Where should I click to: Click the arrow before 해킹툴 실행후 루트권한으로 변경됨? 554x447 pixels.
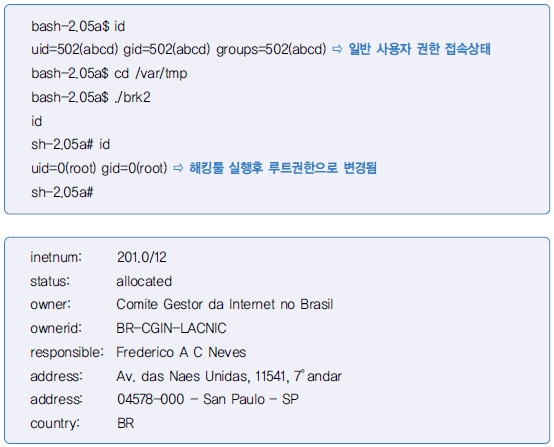178,168
